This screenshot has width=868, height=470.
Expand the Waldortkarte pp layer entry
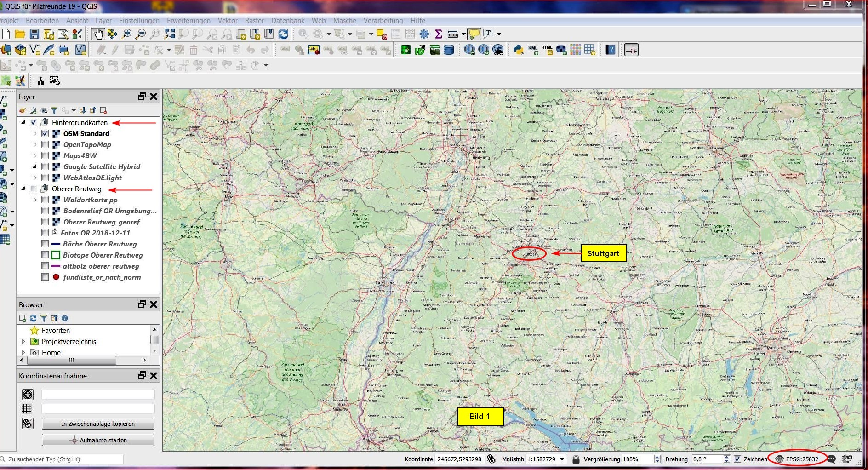(x=34, y=200)
